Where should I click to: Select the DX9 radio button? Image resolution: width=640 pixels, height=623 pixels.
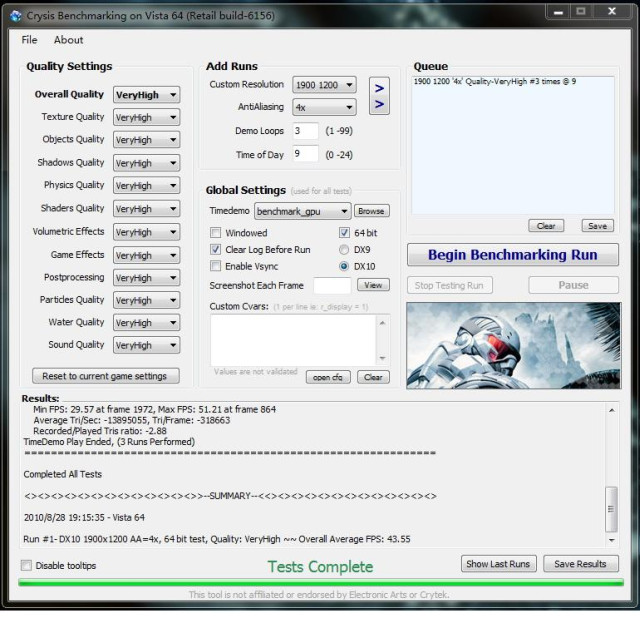(x=344, y=249)
